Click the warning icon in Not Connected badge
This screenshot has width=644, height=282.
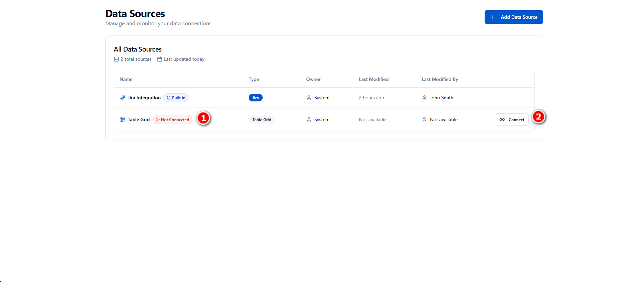158,119
